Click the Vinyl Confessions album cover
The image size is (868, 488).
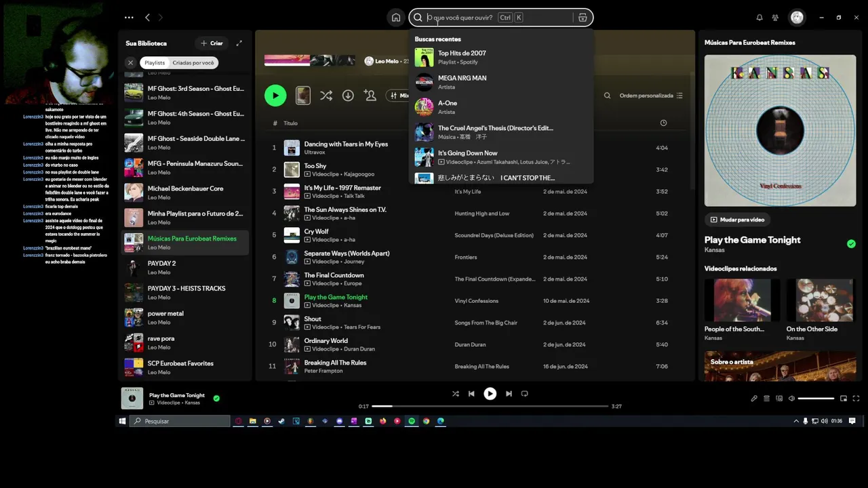780,131
